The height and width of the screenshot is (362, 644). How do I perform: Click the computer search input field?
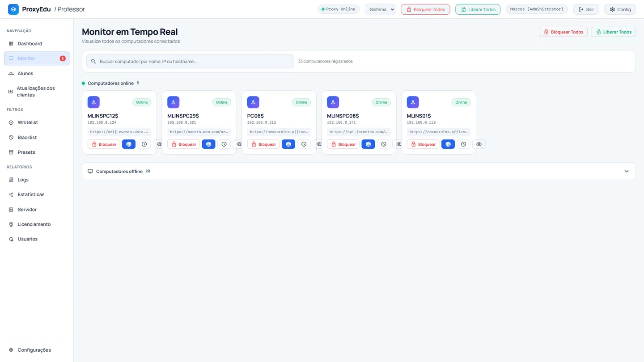190,61
